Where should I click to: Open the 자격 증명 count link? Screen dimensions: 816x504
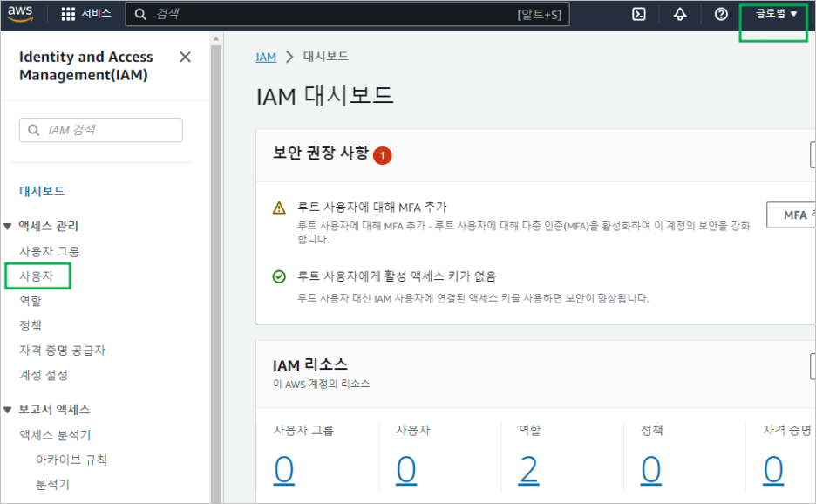[773, 470]
